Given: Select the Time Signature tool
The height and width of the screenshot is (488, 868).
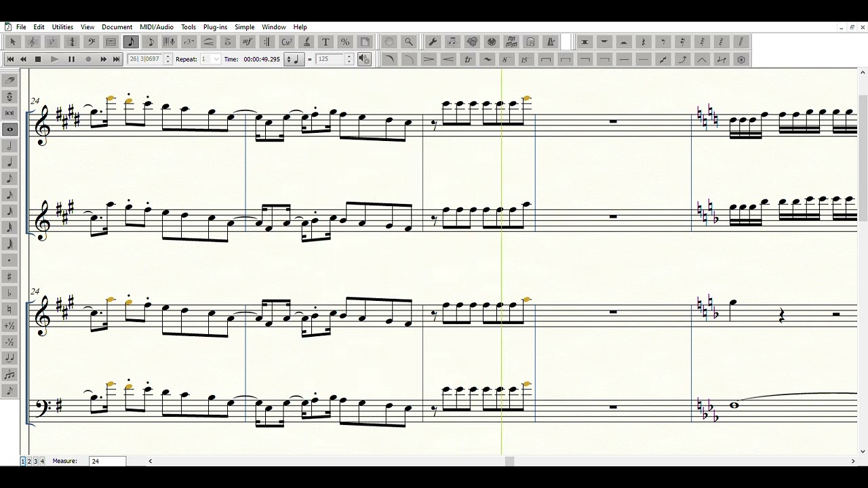Looking at the screenshot, I should pos(71,42).
